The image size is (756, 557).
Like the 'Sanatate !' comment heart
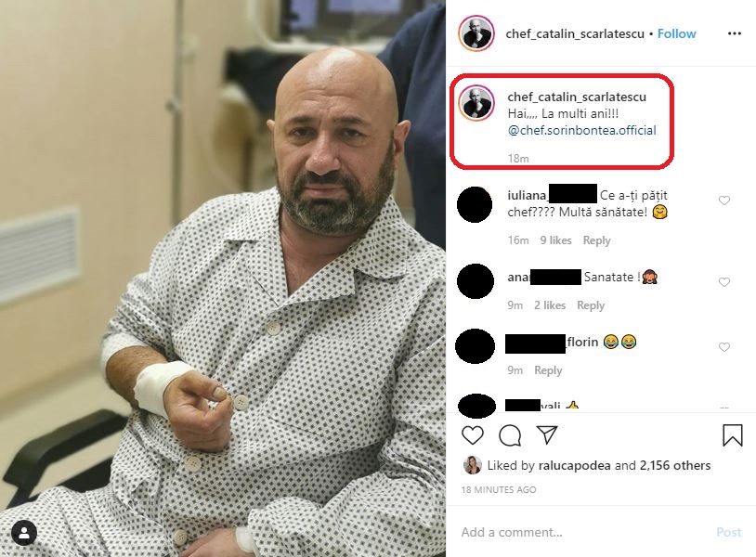pos(724,282)
